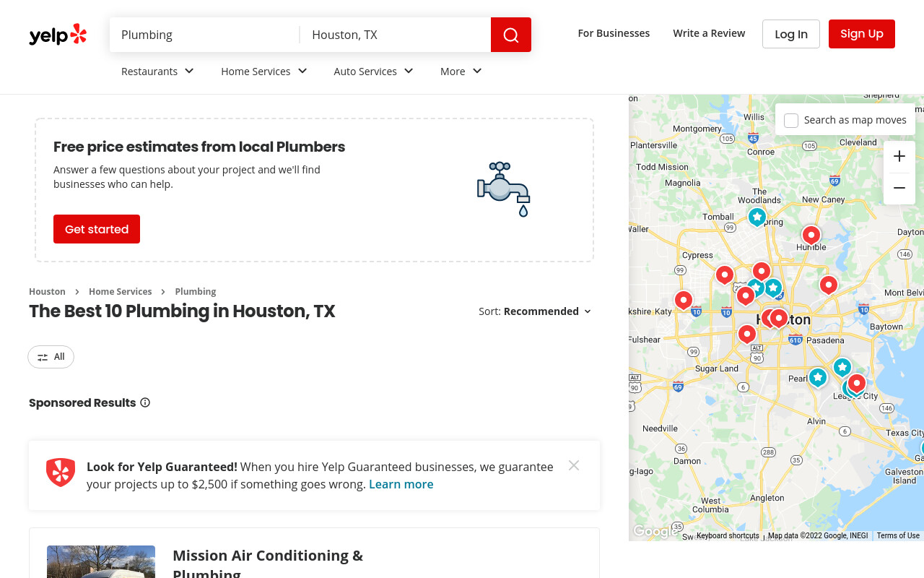The image size is (924, 578).
Task: Go to Home Services breadcrumb
Action: click(x=120, y=291)
